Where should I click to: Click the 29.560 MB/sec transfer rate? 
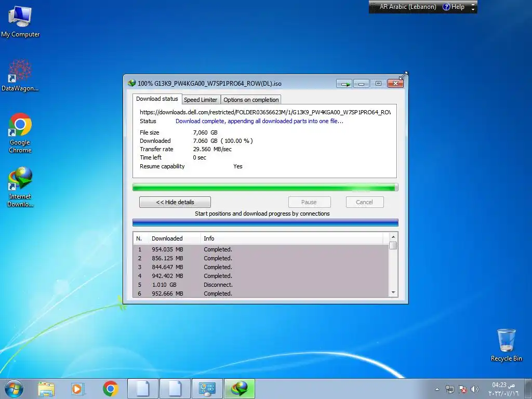click(212, 149)
